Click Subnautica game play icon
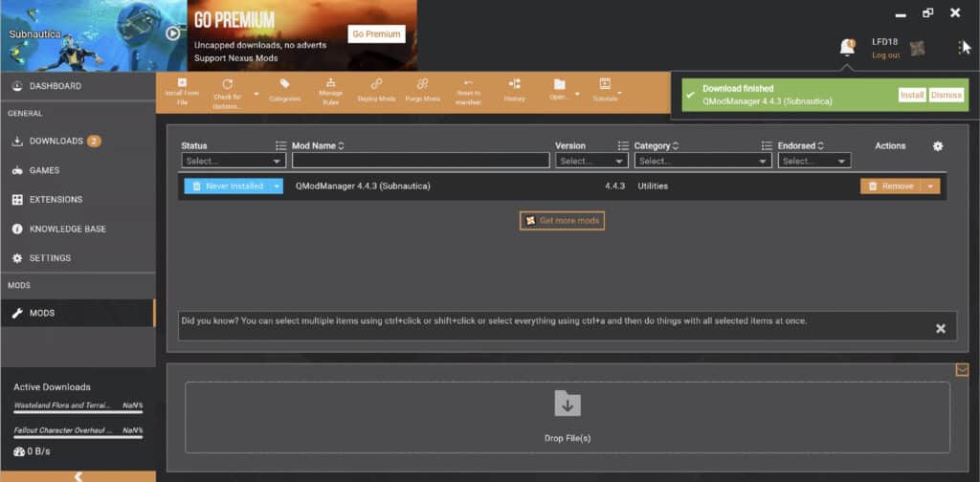980x482 pixels. 173,33
